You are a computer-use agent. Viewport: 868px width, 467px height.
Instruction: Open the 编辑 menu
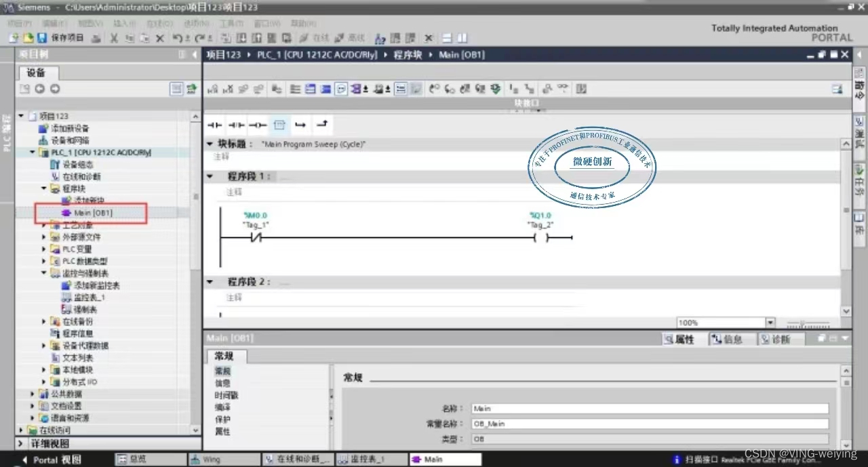coord(55,24)
